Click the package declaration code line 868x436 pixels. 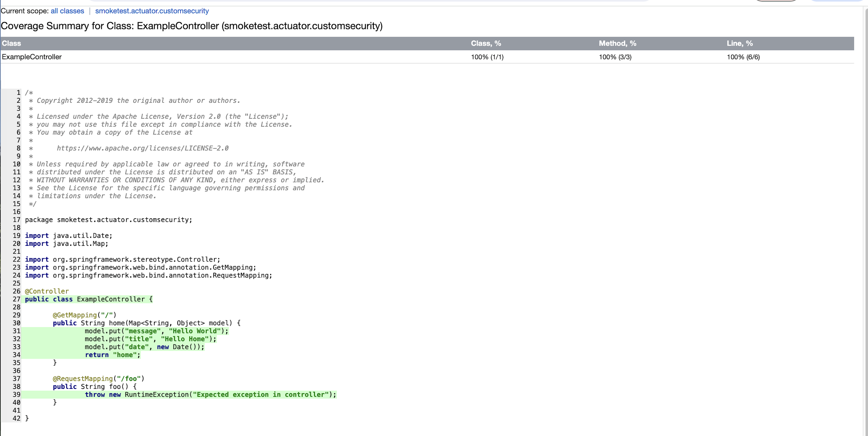[x=108, y=220]
